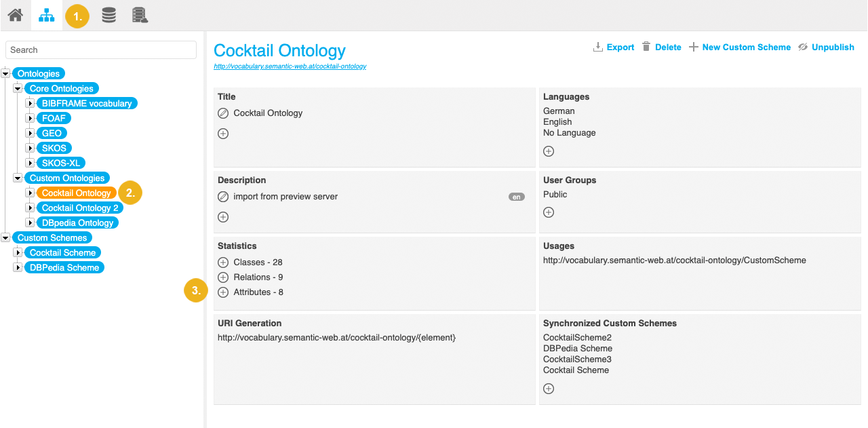This screenshot has width=868, height=428.
Task: Add another Language via the plus icon
Action: [x=548, y=151]
